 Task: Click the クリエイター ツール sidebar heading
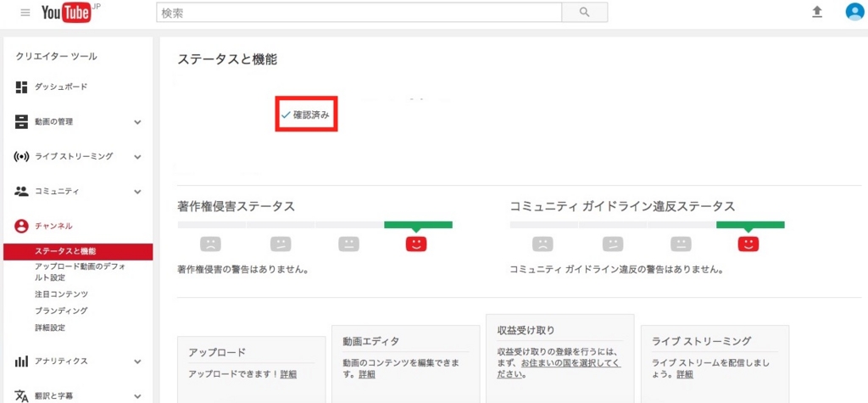[57, 56]
